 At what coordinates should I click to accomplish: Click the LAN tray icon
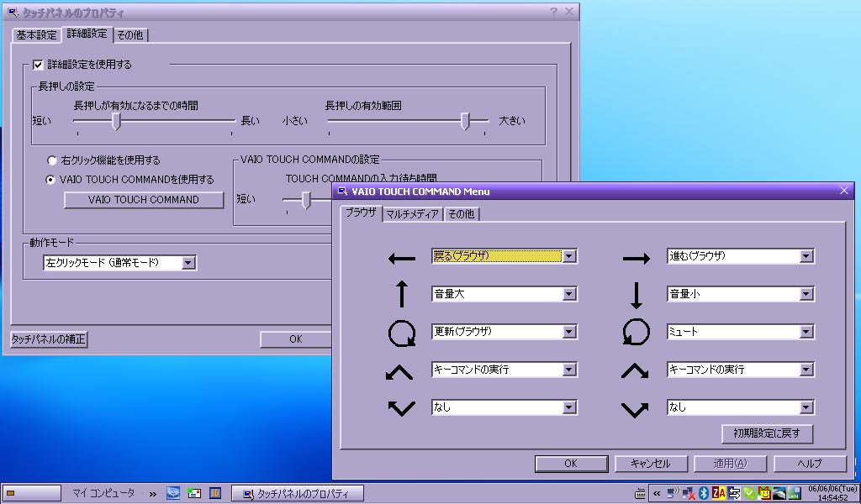point(794,493)
